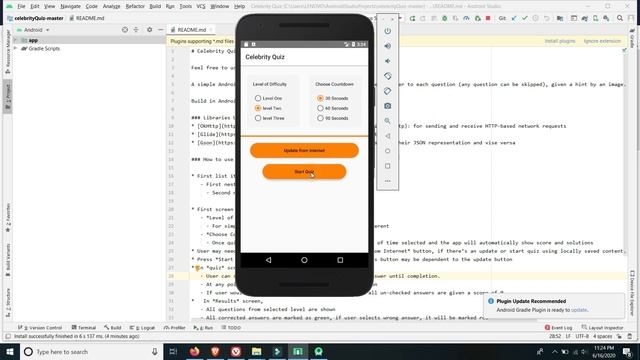Take an emulator screenshot with camera icon
The height and width of the screenshot is (360, 640).
tap(387, 106)
